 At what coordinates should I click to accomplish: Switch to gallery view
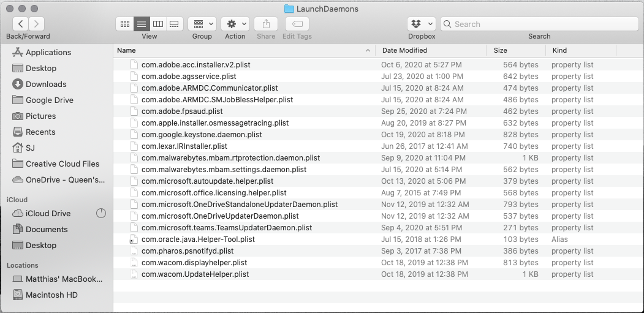174,24
